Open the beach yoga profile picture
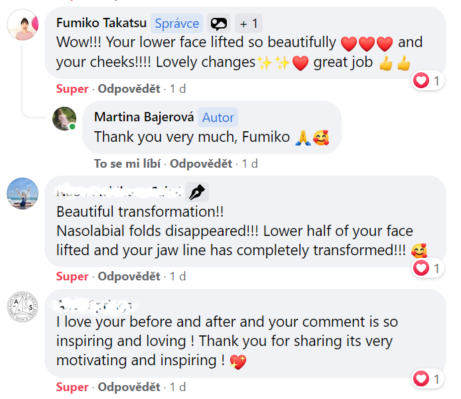 [x=23, y=194]
